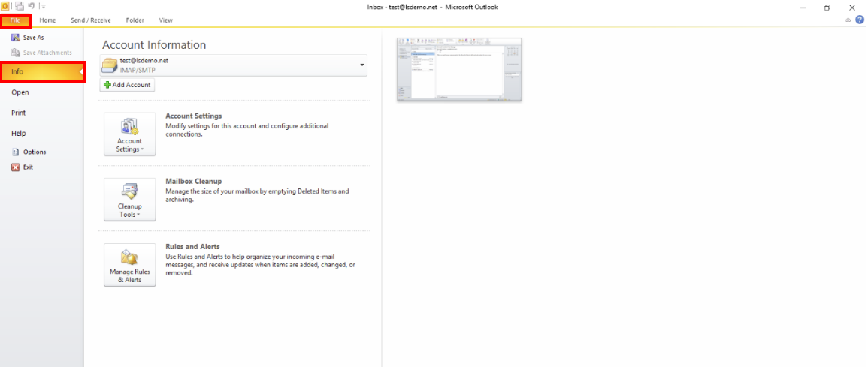Click the minimize ribbon chevron icon
The width and height of the screenshot is (868, 367).
coord(848,20)
